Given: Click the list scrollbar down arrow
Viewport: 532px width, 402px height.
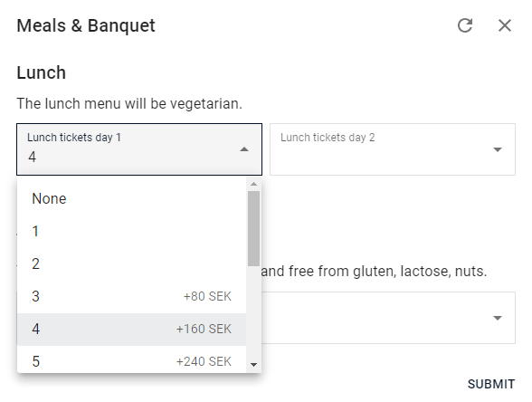Looking at the screenshot, I should 253,365.
